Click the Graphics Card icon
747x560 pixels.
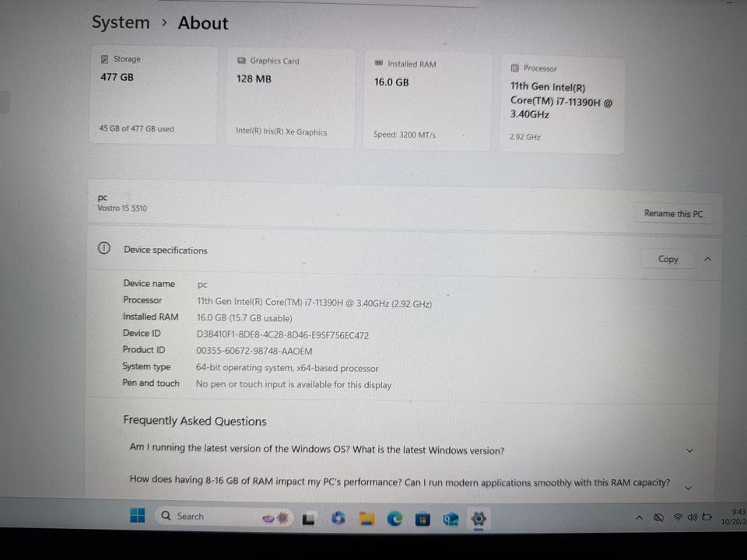(x=241, y=61)
